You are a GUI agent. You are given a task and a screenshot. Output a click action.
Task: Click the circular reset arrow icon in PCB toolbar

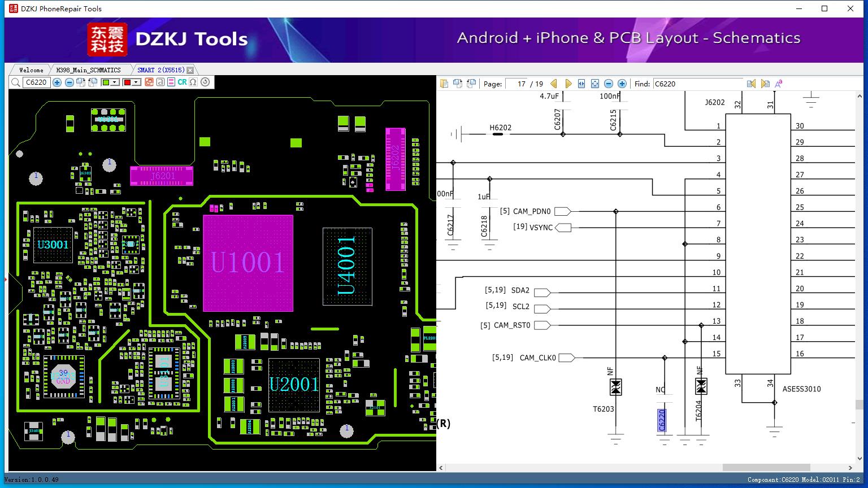pyautogui.click(x=205, y=82)
